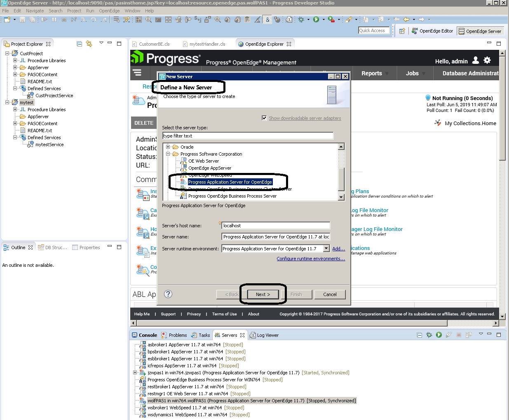The height and width of the screenshot is (420, 509).
Task: Click the green Run button in main toolbar
Action: 316,19
